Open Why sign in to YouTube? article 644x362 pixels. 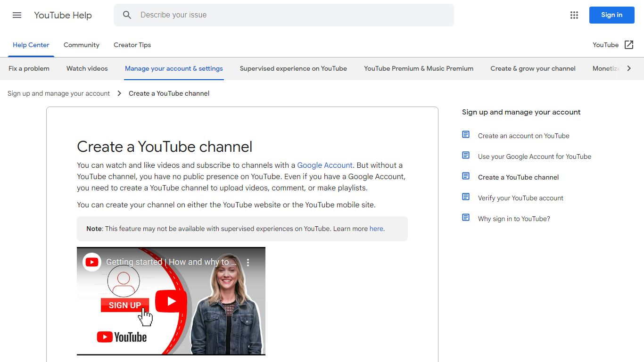514,219
